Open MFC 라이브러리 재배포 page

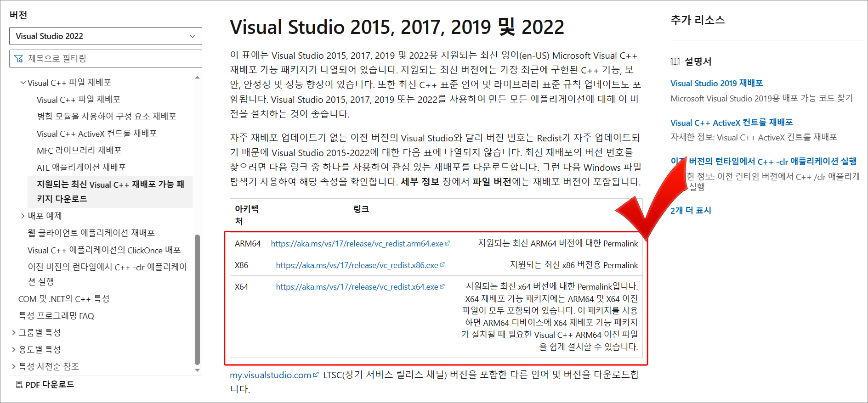click(x=79, y=151)
